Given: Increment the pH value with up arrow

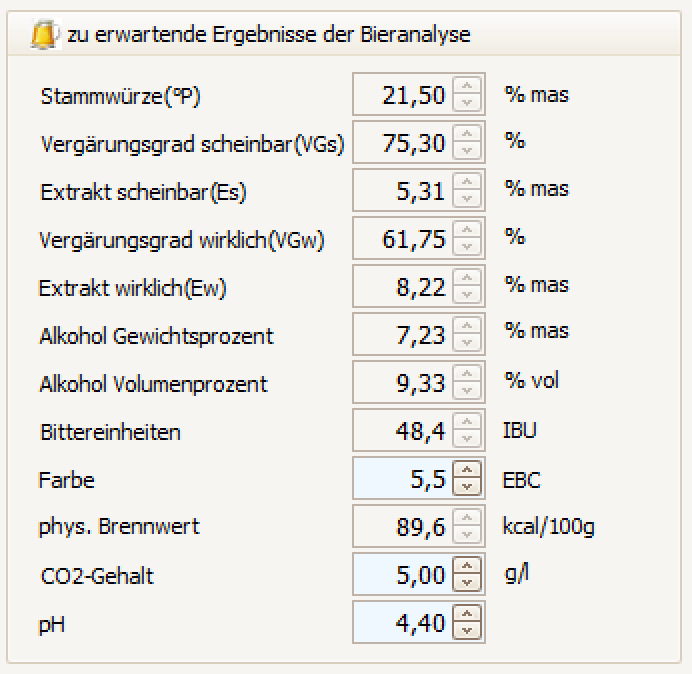Looking at the screenshot, I should tap(466, 615).
